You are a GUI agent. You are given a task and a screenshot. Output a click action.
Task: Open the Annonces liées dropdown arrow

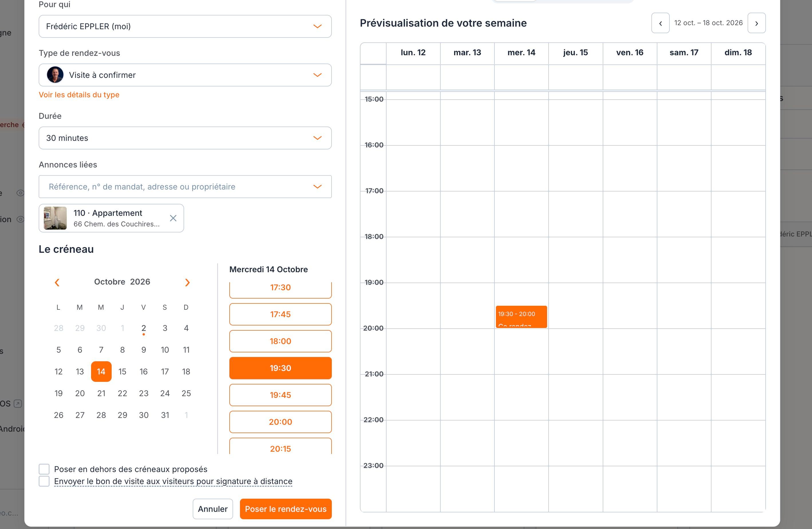(317, 187)
